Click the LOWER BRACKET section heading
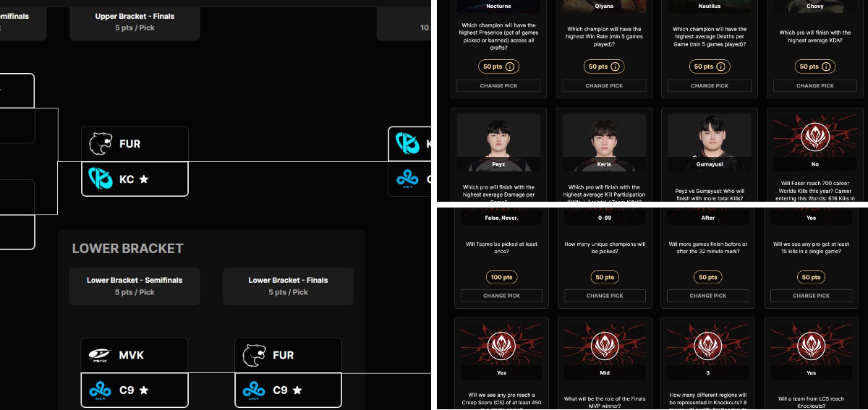The image size is (868, 410). click(128, 249)
